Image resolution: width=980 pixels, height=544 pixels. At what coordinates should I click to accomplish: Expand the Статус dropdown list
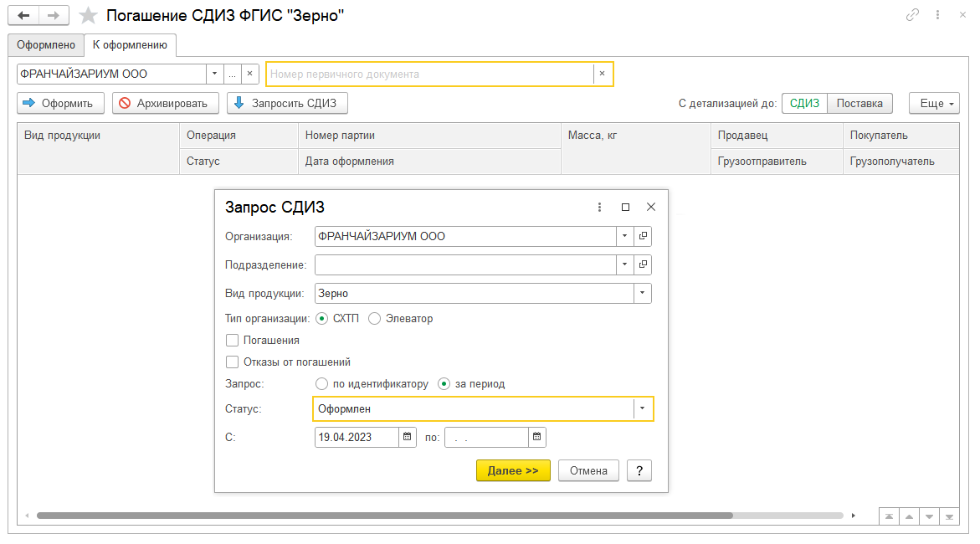[642, 409]
